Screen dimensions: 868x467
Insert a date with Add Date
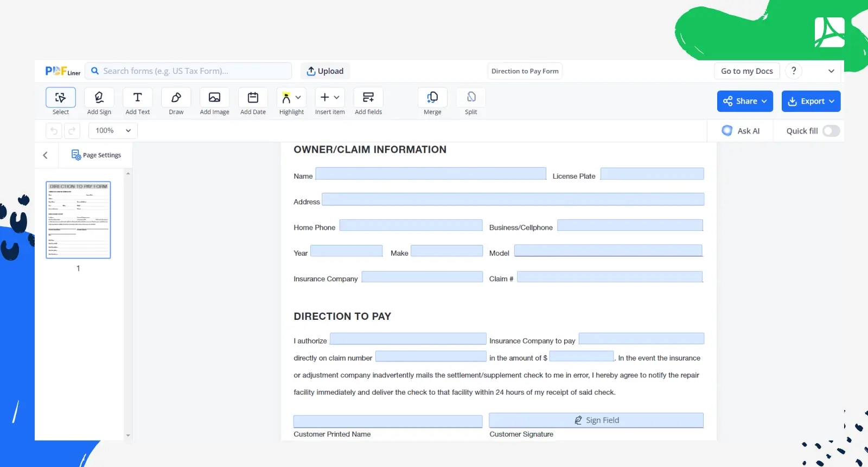253,102
